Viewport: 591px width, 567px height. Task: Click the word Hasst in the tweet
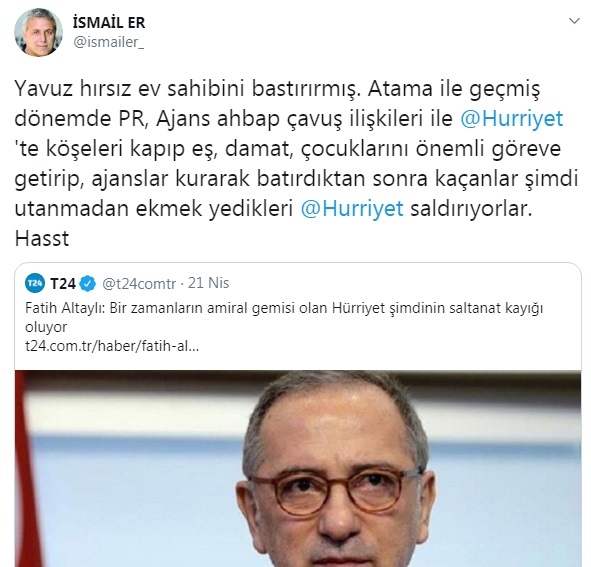click(x=42, y=239)
